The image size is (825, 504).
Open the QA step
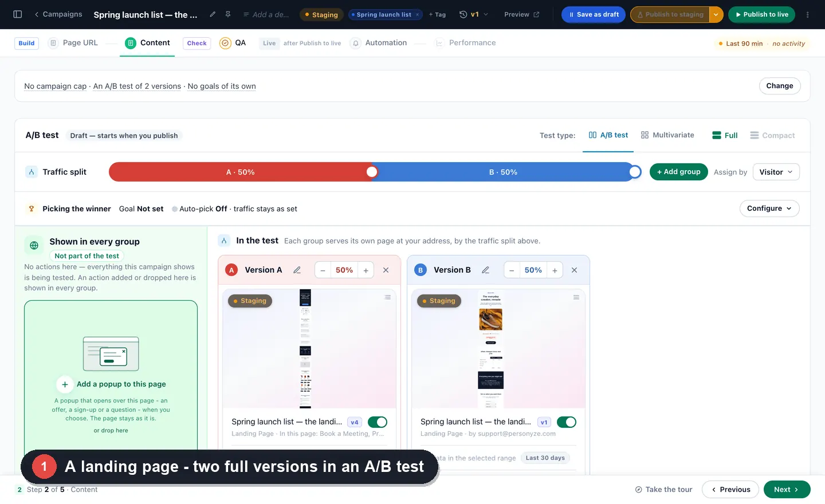233,43
